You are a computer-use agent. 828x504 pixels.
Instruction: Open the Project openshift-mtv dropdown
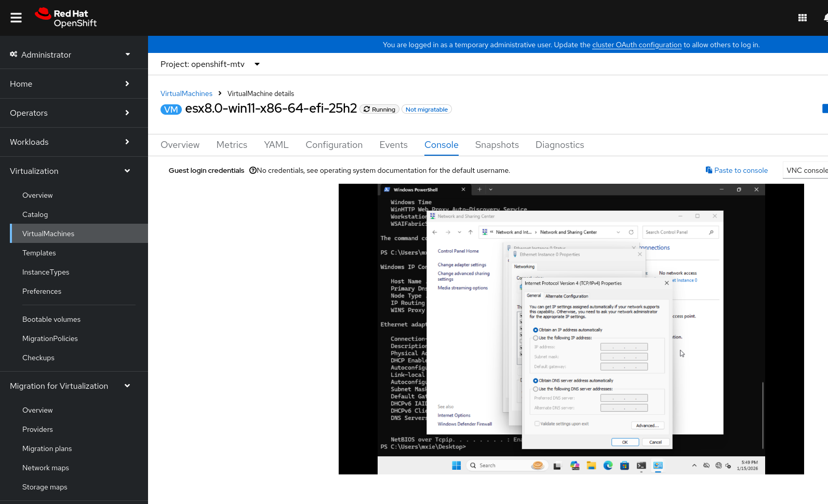click(x=210, y=64)
